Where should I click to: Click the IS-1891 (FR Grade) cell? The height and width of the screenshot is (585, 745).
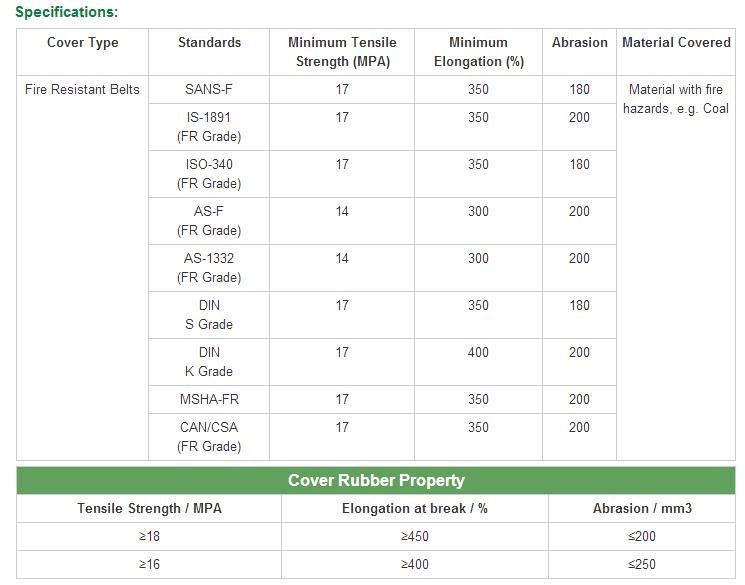click(x=209, y=126)
